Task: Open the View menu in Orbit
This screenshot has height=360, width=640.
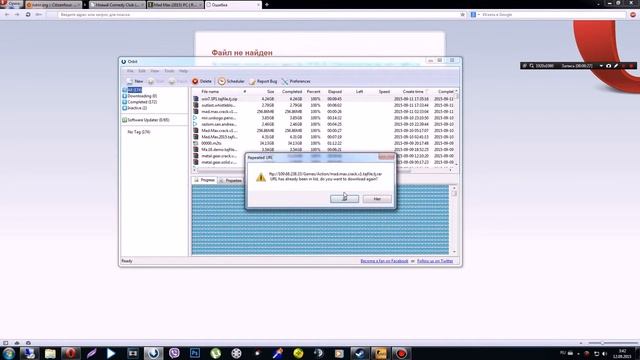Action: (155, 71)
